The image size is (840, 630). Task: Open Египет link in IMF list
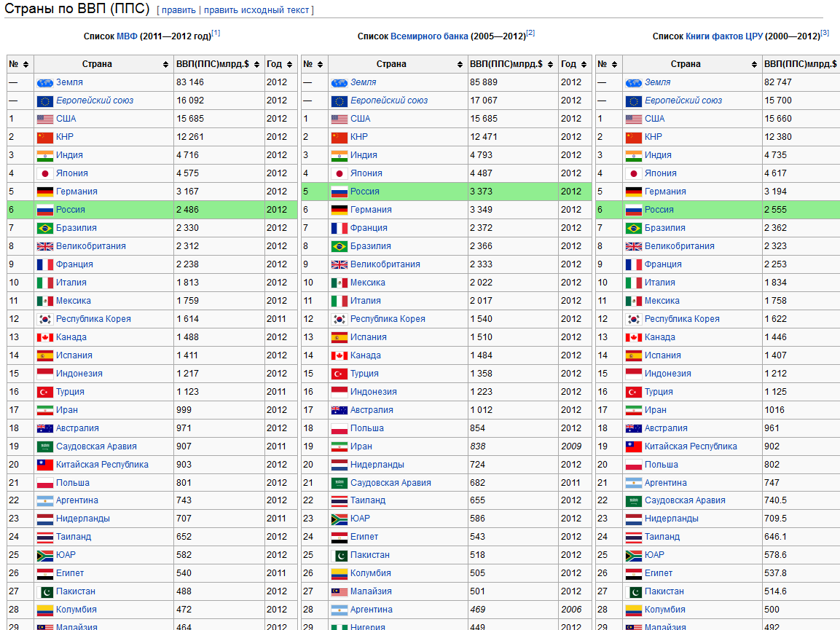[70, 574]
